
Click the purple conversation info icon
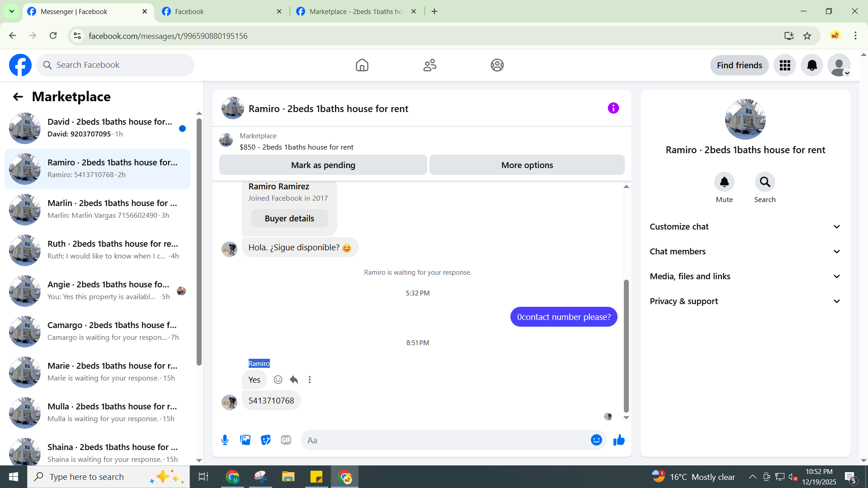coord(613,108)
